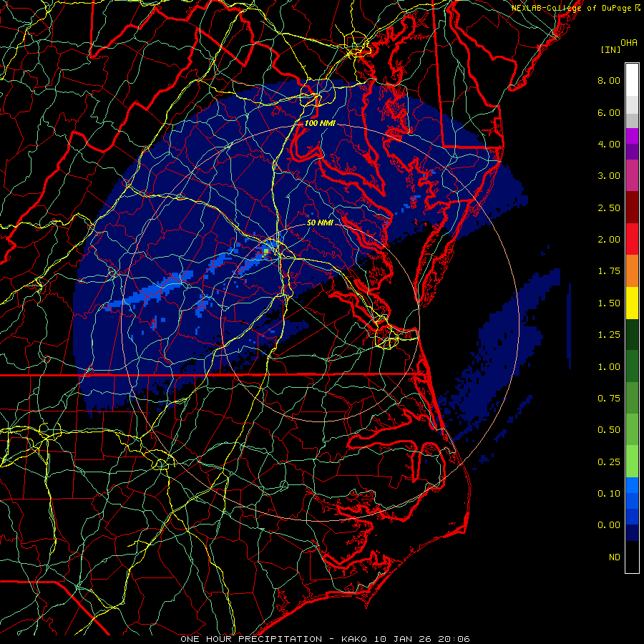Select the navy 0.00 legend swatch
The image size is (644, 644).
[x=632, y=533]
